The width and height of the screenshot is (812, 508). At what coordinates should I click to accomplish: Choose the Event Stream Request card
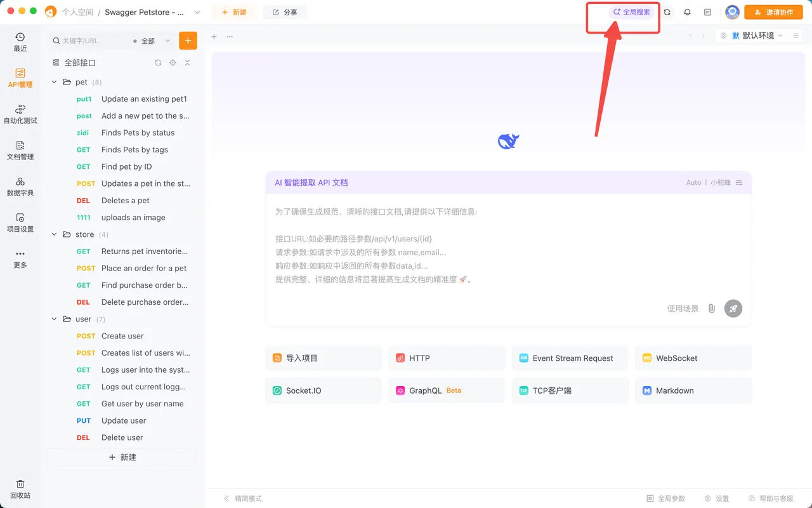[x=570, y=358]
